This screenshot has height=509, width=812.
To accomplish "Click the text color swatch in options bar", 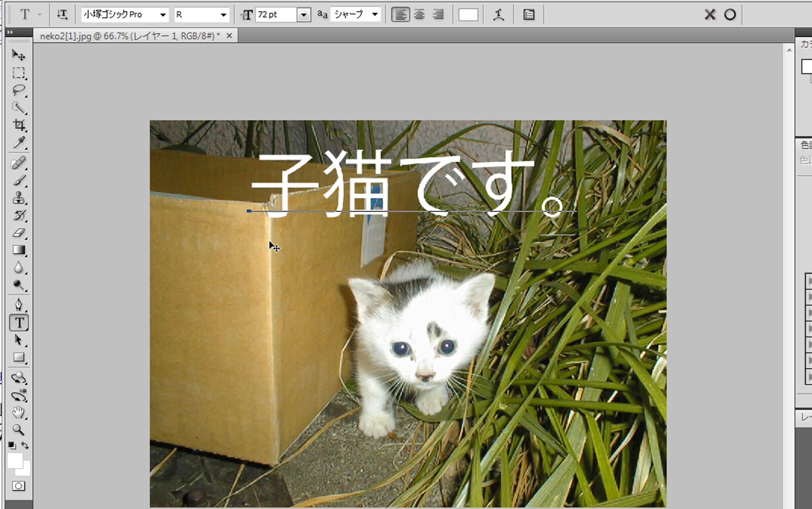I will coord(468,14).
